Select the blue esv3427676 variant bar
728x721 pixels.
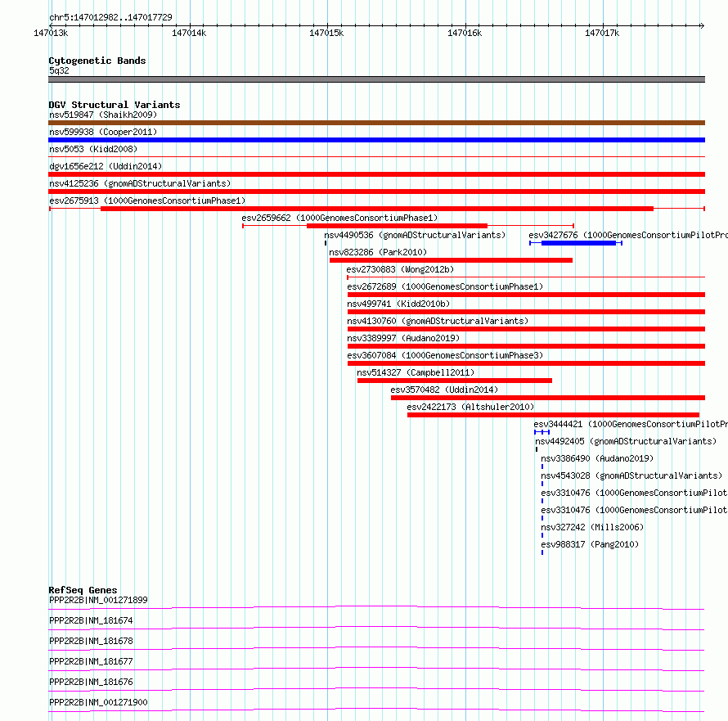[x=576, y=243]
